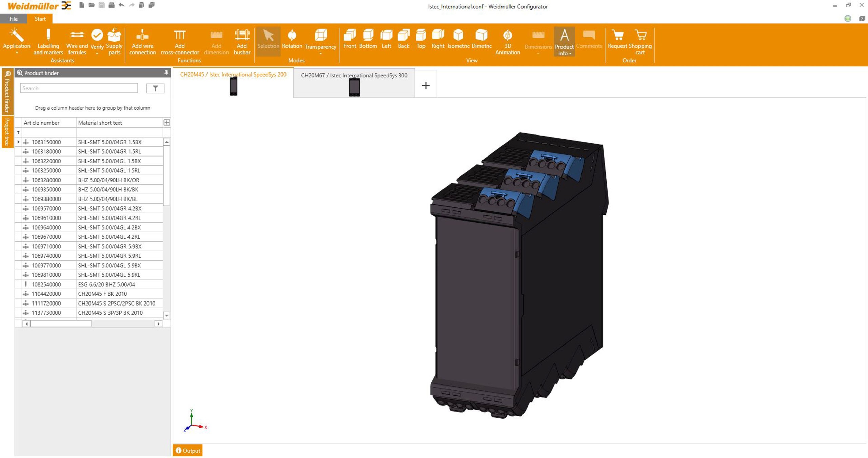Activate Rotation mode
The image size is (868, 458).
292,39
